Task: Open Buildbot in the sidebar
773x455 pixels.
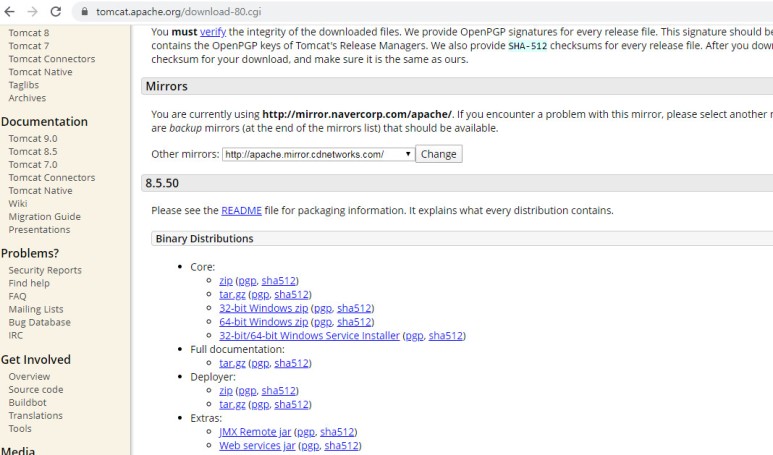Action: pos(28,403)
